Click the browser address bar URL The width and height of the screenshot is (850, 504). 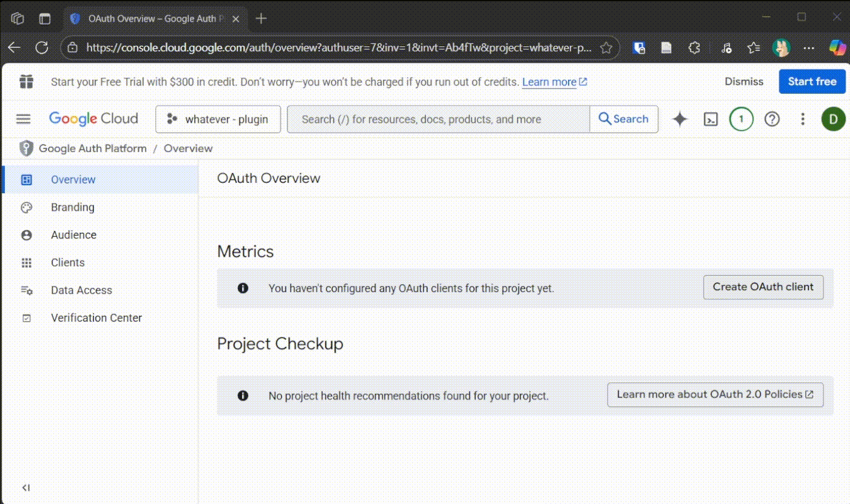[339, 48]
